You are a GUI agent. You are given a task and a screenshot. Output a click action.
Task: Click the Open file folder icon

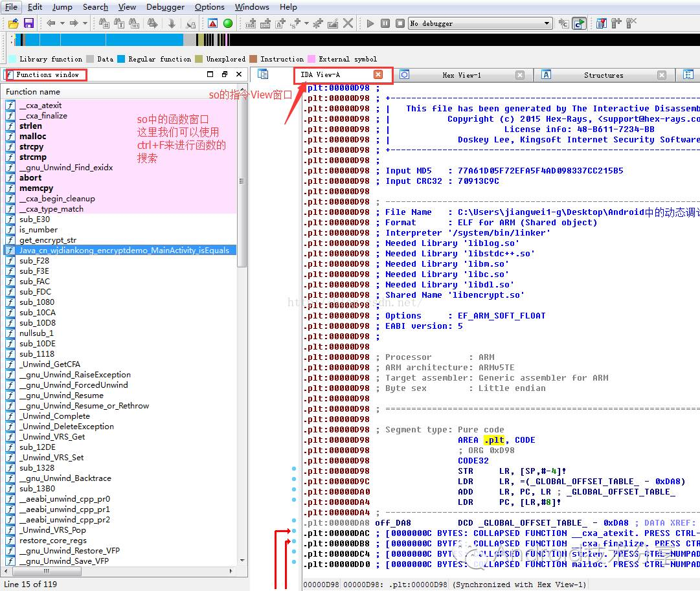(x=13, y=23)
